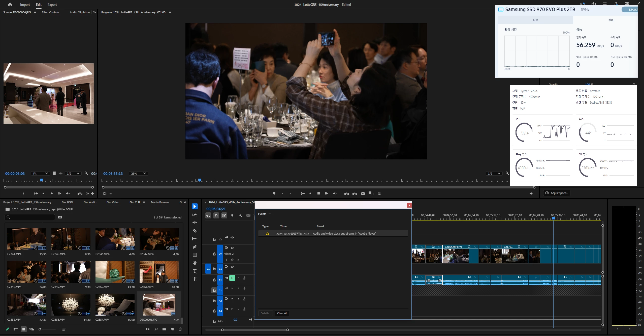The width and height of the screenshot is (644, 336).
Task: Click Export Frame camera icon
Action: click(x=363, y=193)
